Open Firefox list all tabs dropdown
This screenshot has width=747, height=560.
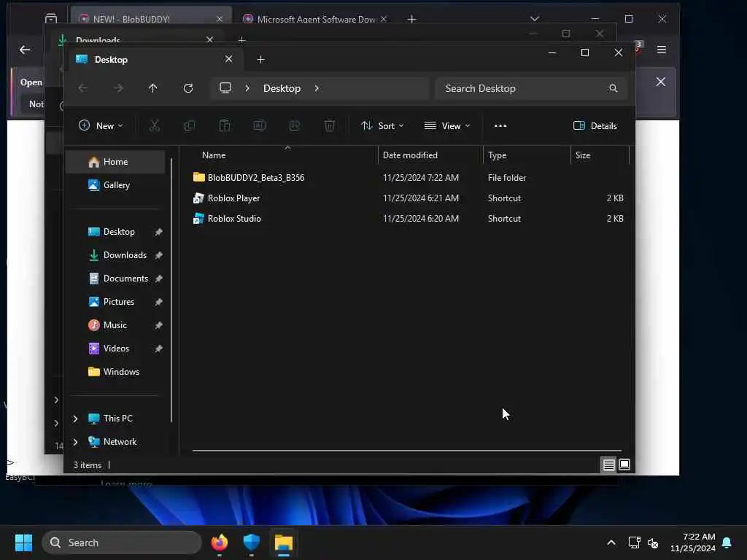click(x=535, y=18)
